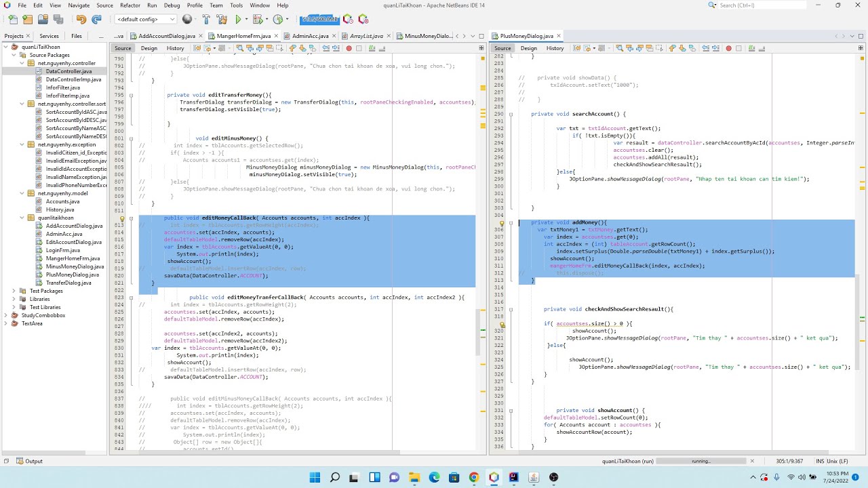Expand the StudyCombobbox project node
Image resolution: width=868 pixels, height=488 pixels.
(5, 315)
